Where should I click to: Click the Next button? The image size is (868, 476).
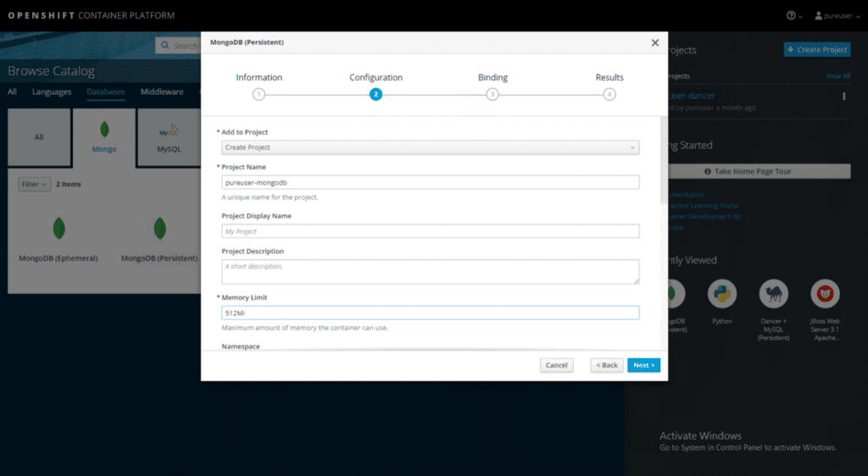644,365
